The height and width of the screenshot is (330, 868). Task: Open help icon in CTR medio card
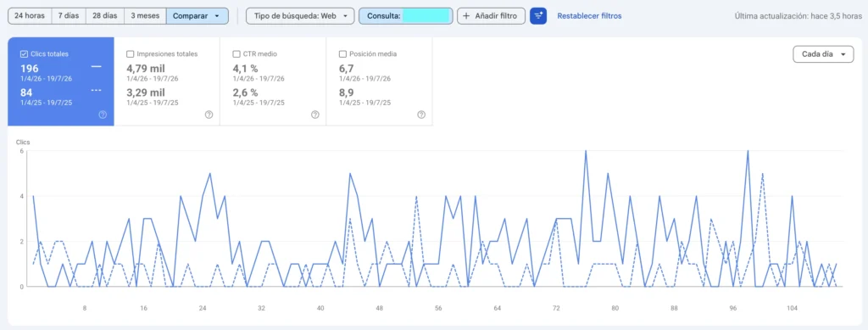pyautogui.click(x=315, y=115)
